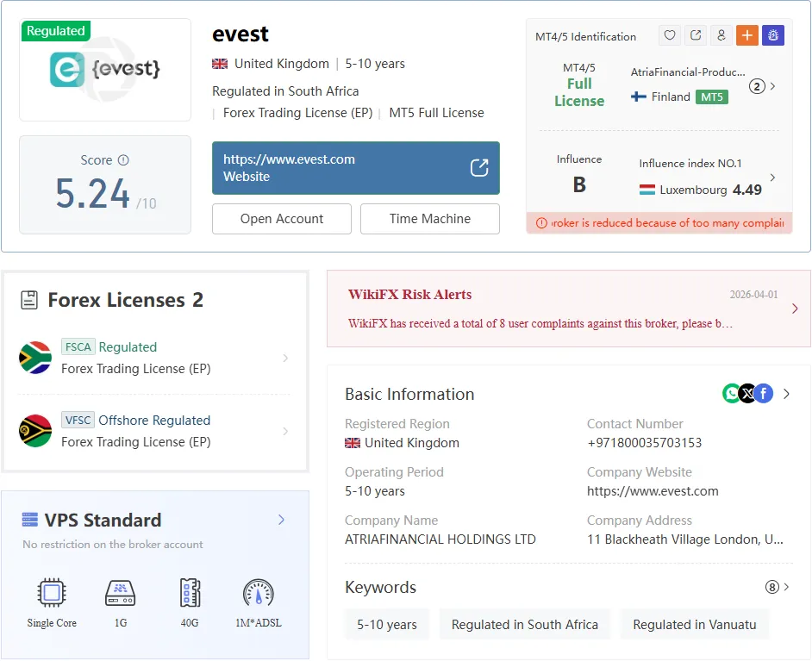The height and width of the screenshot is (661, 812).
Task: Click the alert date 2026-04-01
Action: point(753,295)
